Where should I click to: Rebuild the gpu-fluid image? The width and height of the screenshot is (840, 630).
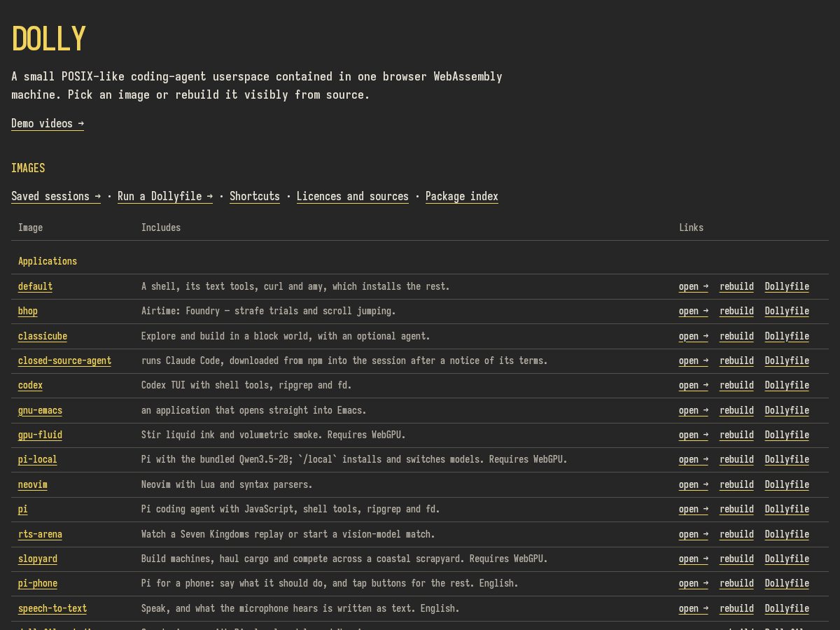point(736,435)
